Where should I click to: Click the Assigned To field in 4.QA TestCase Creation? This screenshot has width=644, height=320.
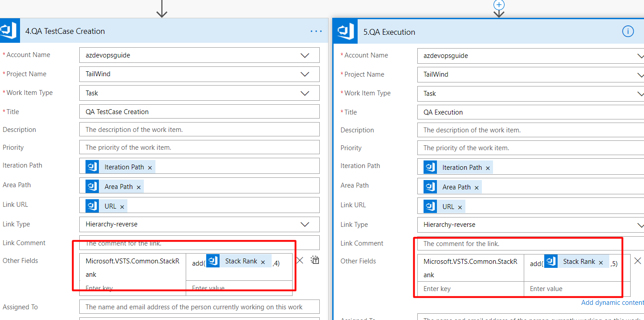(x=200, y=307)
